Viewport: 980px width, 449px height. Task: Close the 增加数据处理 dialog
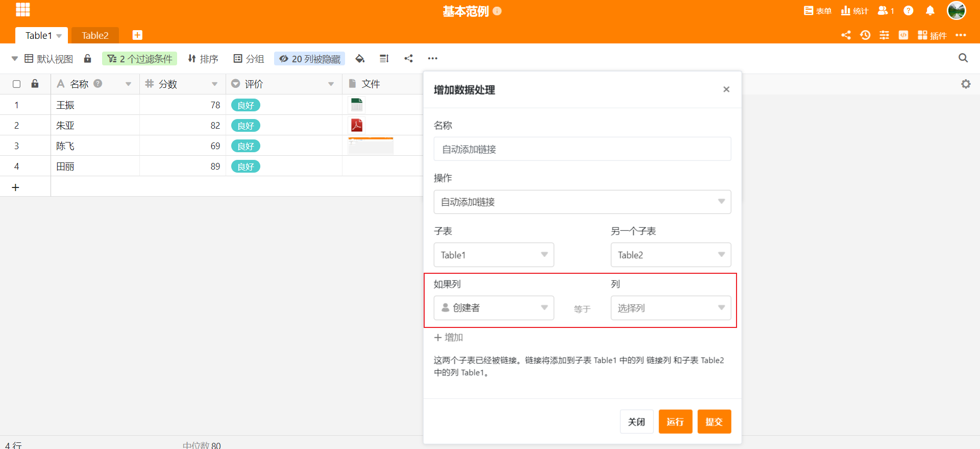726,89
